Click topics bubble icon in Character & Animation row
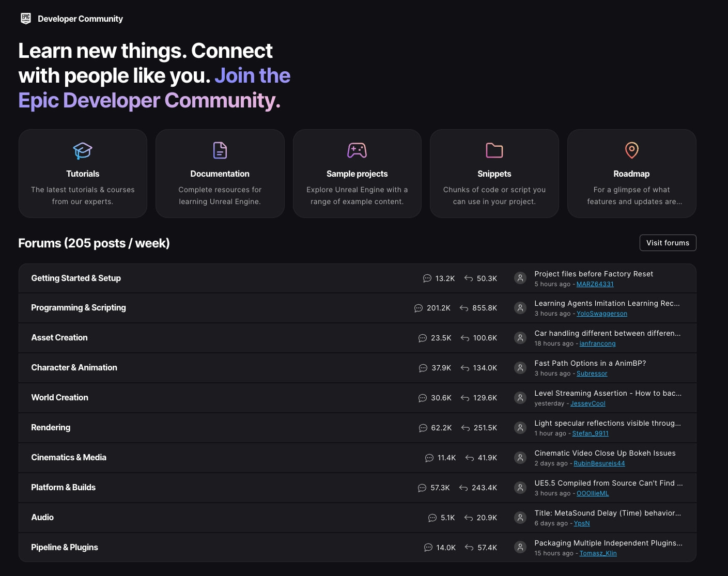This screenshot has width=728, height=576. [423, 368]
